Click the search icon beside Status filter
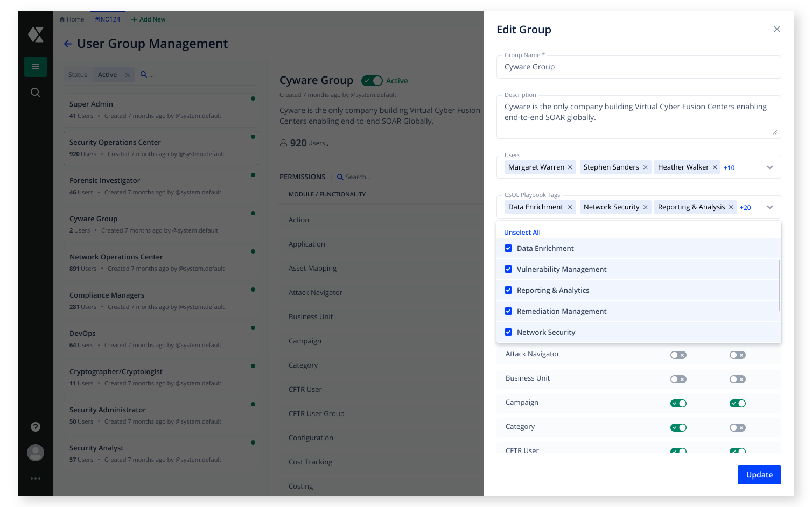This screenshot has width=812, height=507. 144,74
